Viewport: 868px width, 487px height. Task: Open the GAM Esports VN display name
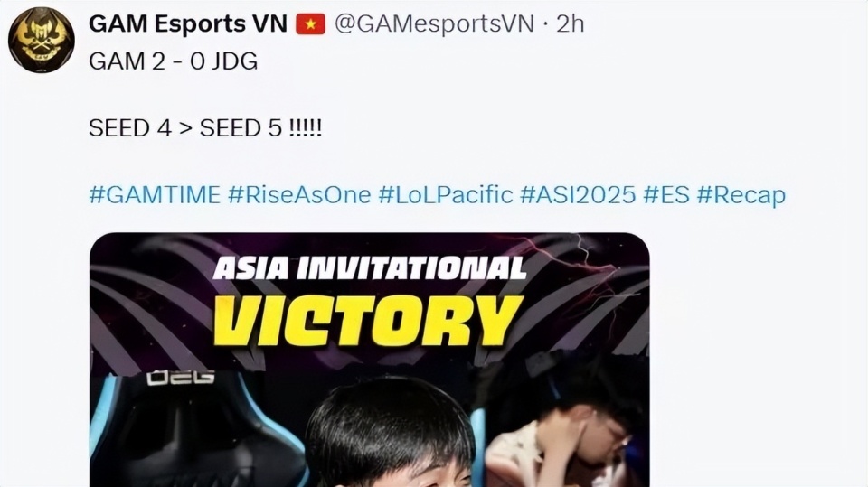(x=188, y=23)
